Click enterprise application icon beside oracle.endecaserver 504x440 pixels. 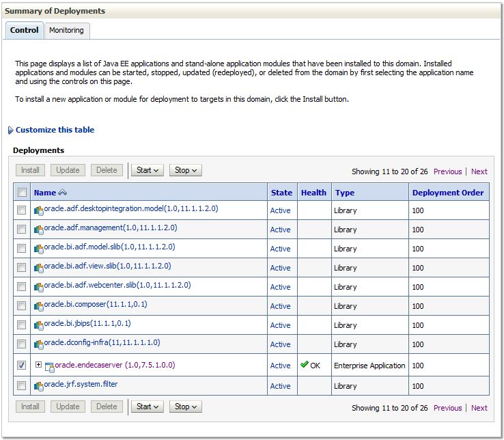tap(49, 367)
